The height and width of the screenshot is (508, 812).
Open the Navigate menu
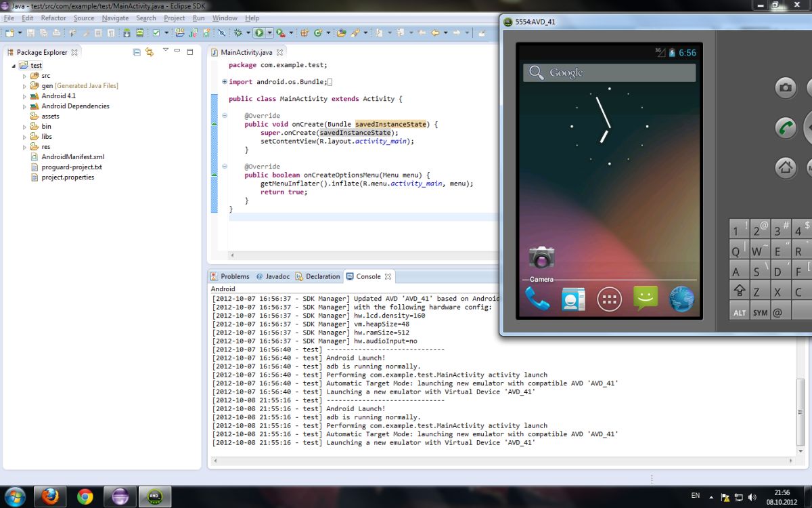tap(115, 18)
